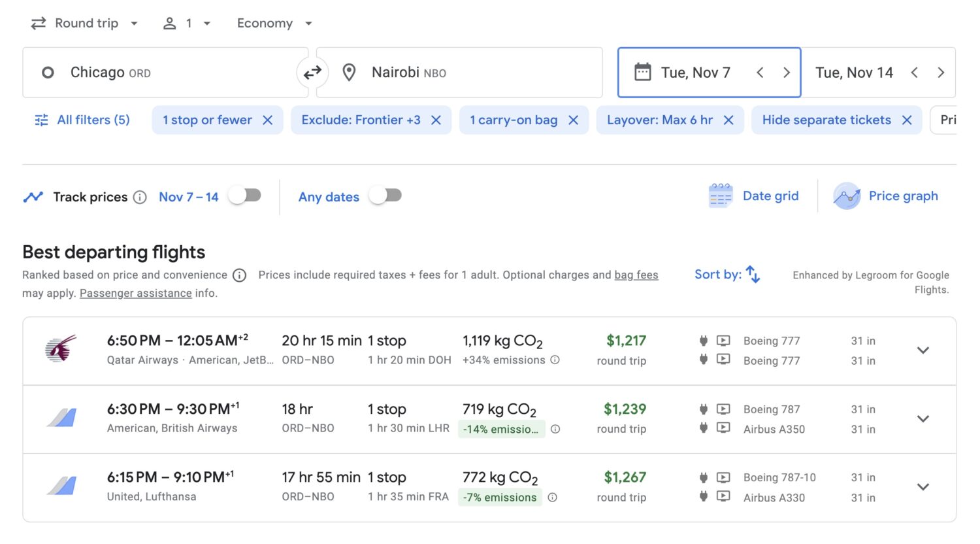Click the power outlet icon on Qatar flight

(x=703, y=341)
